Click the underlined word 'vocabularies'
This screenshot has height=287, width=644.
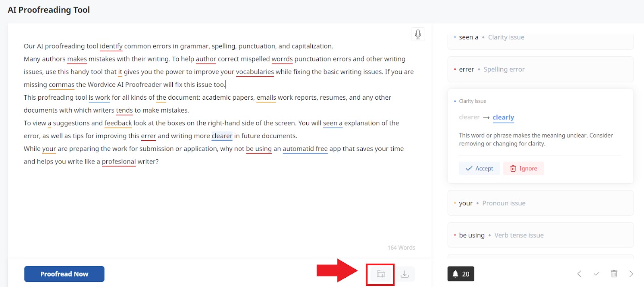coord(255,72)
